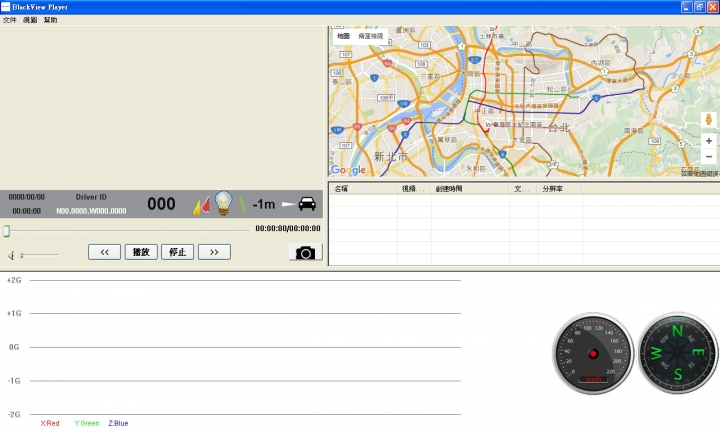
Task: Click the white arrow beside the car icon
Action: tap(288, 204)
